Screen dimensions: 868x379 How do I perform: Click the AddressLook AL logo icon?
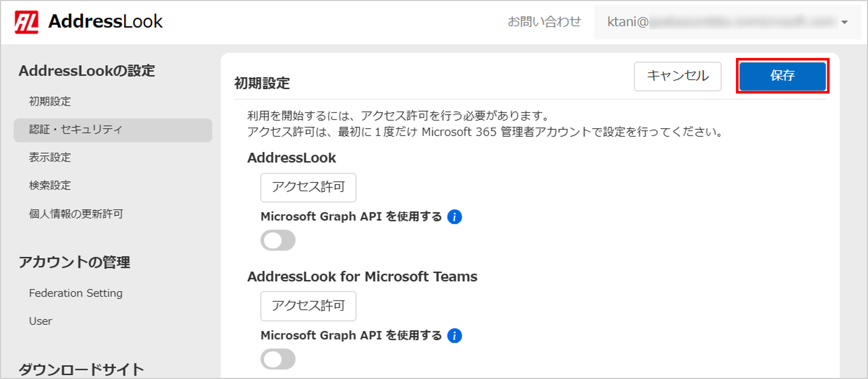(x=26, y=22)
